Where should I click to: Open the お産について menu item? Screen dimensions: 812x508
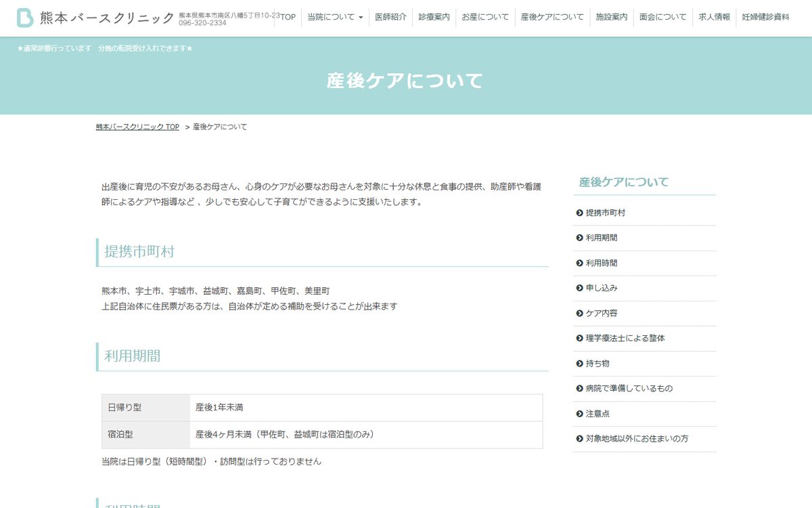485,17
